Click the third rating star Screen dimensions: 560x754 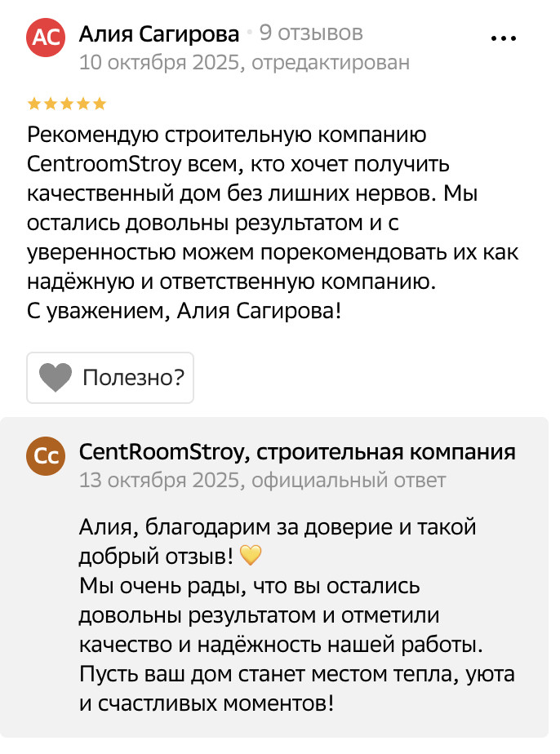tap(67, 104)
